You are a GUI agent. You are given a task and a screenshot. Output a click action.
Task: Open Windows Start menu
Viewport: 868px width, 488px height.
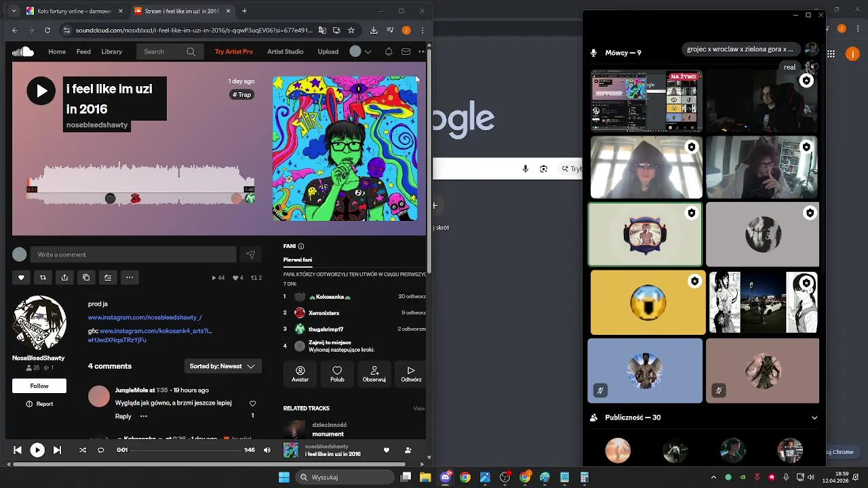click(284, 477)
